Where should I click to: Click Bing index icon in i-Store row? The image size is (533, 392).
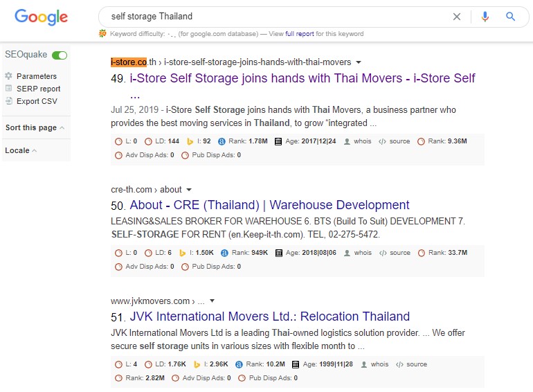coord(190,141)
